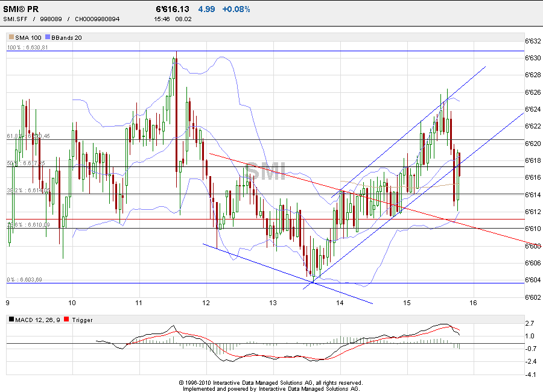Click the SMI® PR instrument title
The height and width of the screenshot is (392, 543).
tap(21, 8)
